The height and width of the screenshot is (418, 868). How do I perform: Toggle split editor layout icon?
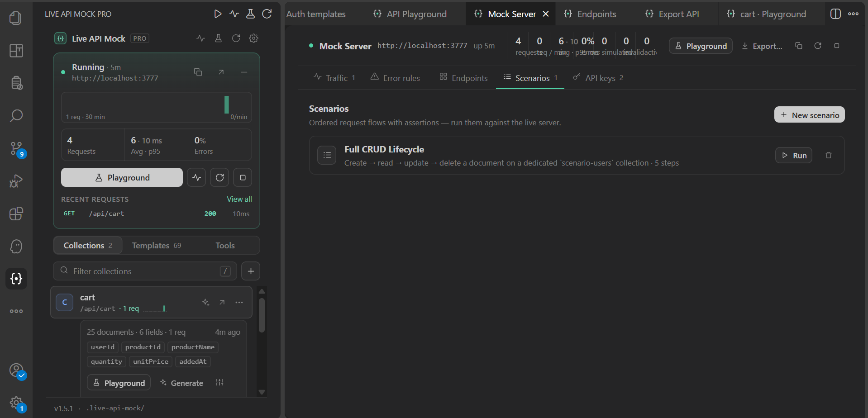835,14
